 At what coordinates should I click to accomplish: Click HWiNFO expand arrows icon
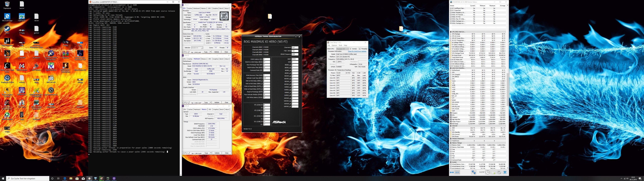452,172
